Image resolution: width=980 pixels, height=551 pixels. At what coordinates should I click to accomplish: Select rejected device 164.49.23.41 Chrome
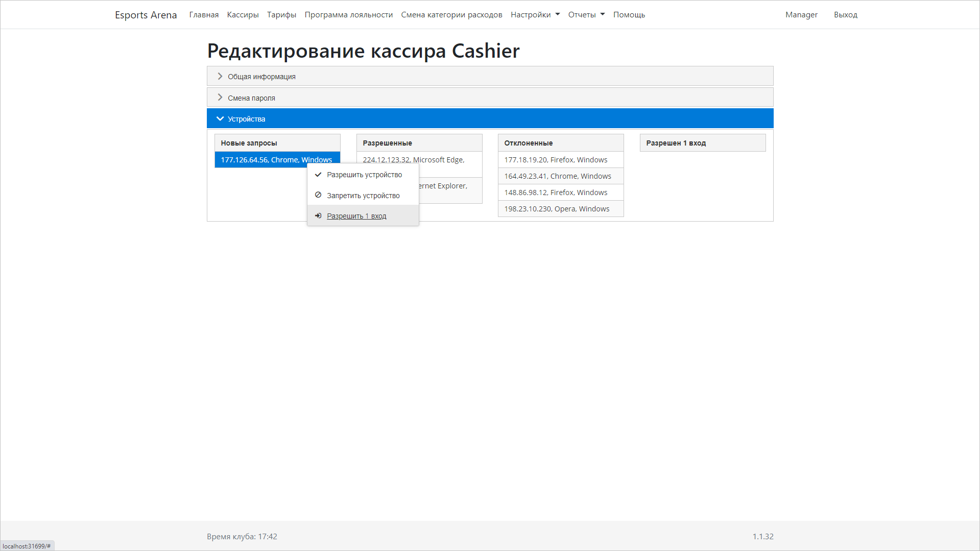557,176
